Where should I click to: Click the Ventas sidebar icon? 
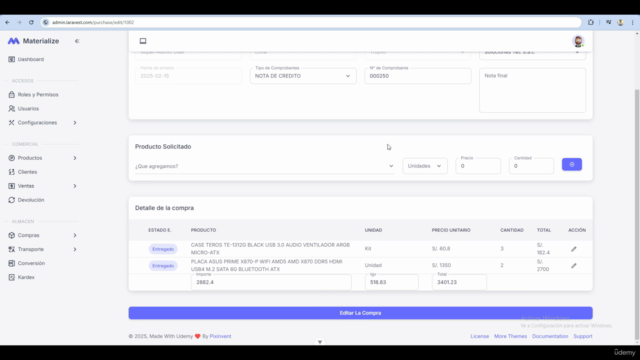tap(11, 186)
